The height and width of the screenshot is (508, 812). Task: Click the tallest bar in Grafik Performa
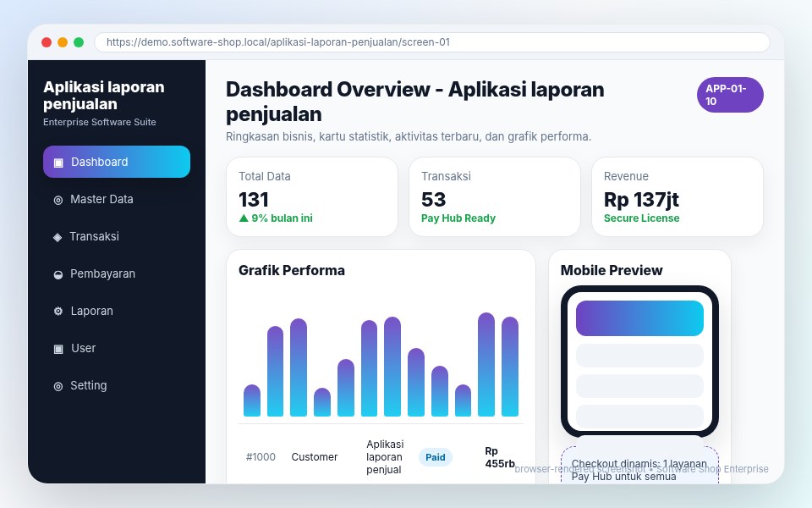click(x=486, y=364)
